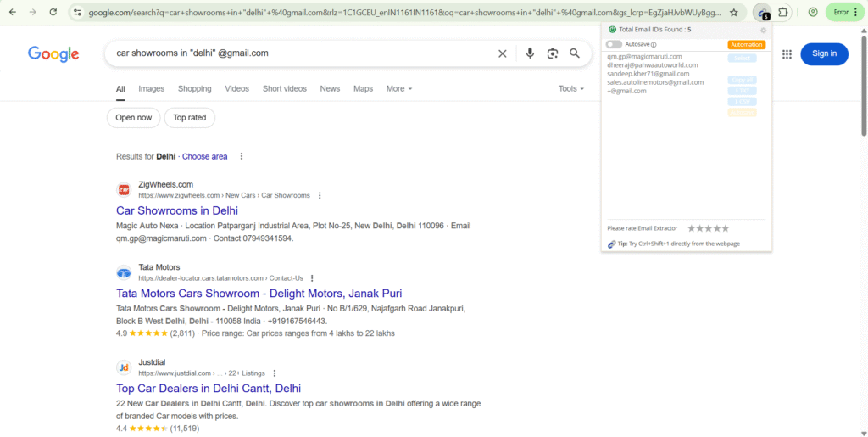This screenshot has height=437, width=868.
Task: Click the address bar URL
Action: [x=404, y=12]
